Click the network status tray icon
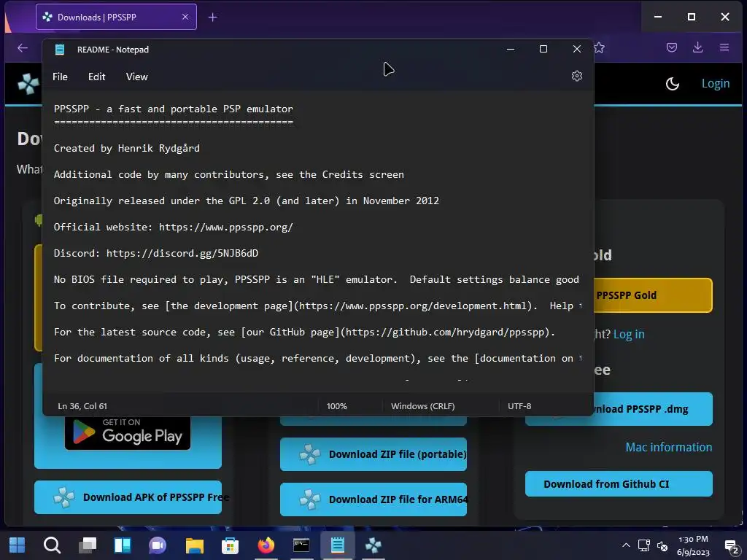 [644, 545]
